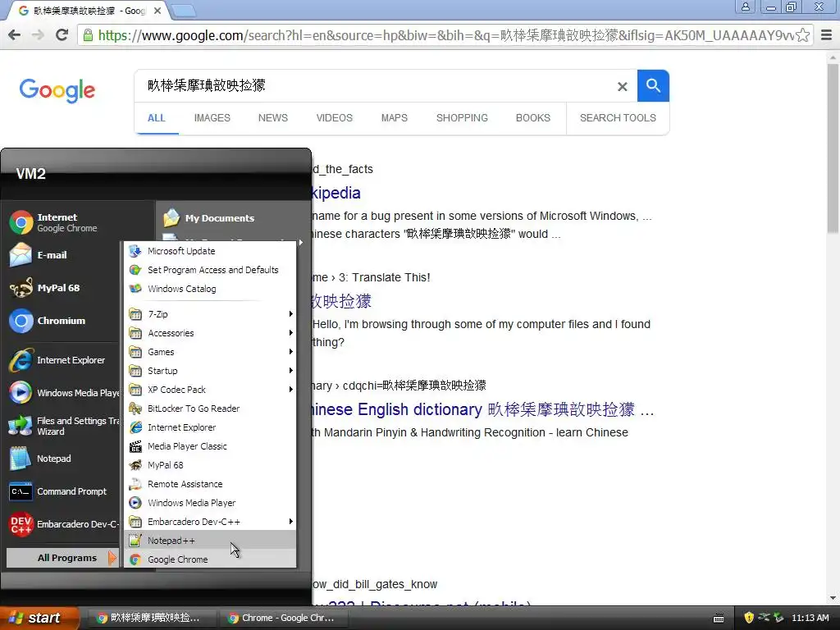The width and height of the screenshot is (840, 630).
Task: Launch Media Player Classic
Action: (x=210, y=446)
